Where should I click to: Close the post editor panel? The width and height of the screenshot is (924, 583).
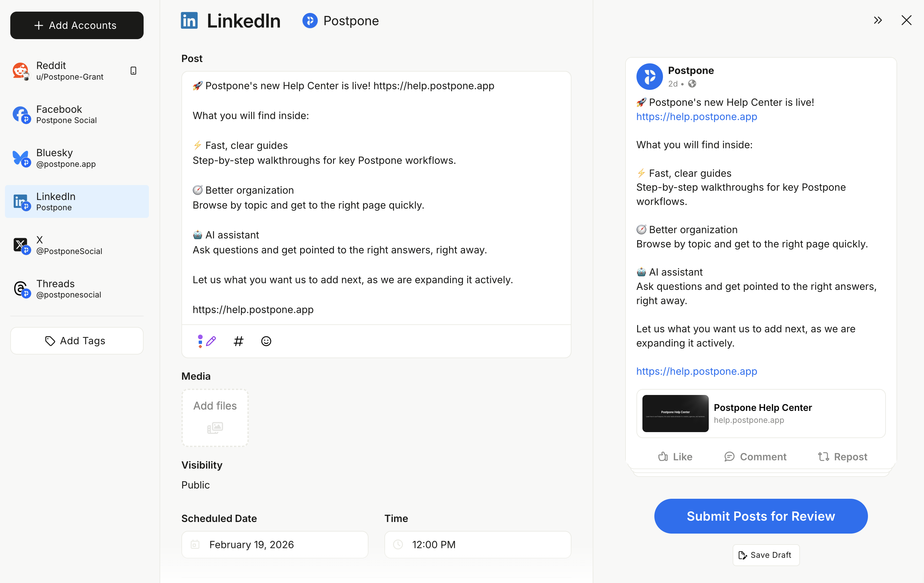(x=906, y=20)
